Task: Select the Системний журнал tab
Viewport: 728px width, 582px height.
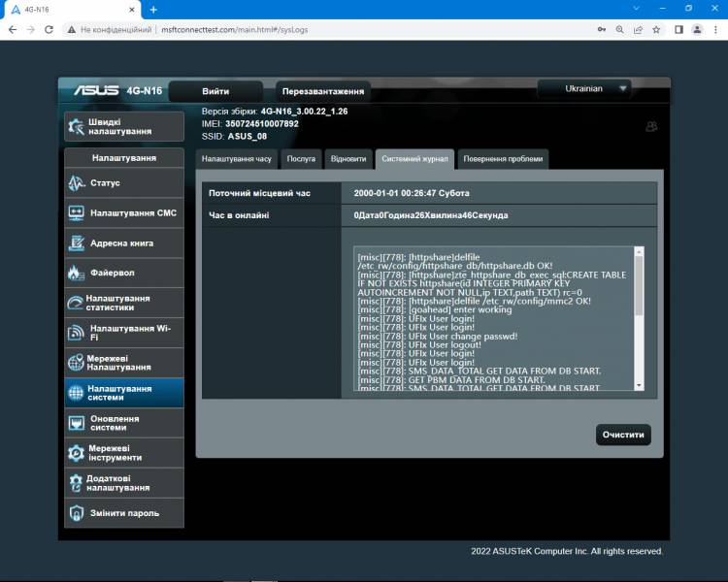Action: [414, 159]
